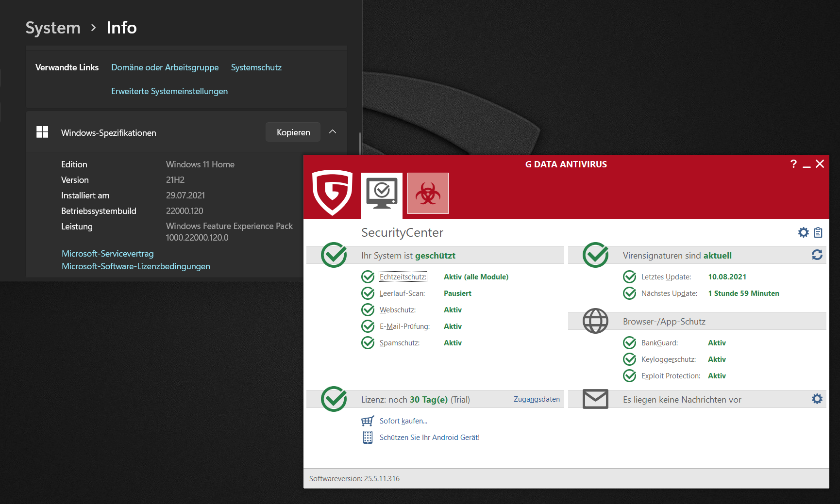Click the Exploit Protection checkmark icon
840x504 pixels.
(630, 375)
